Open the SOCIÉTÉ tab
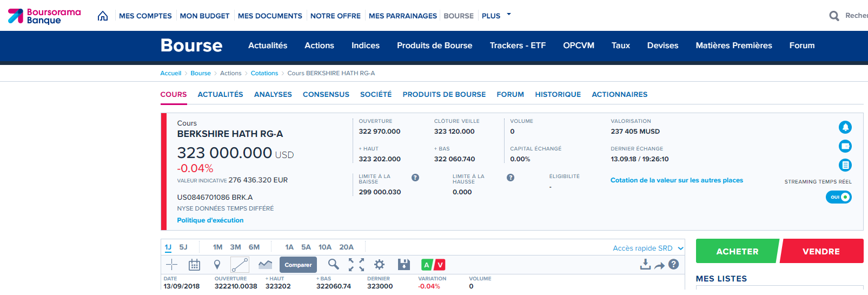 click(376, 94)
